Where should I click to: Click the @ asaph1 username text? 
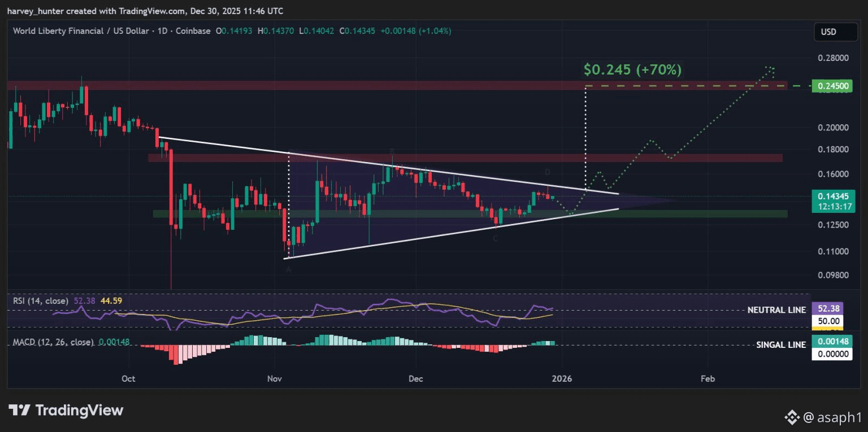pos(832,418)
